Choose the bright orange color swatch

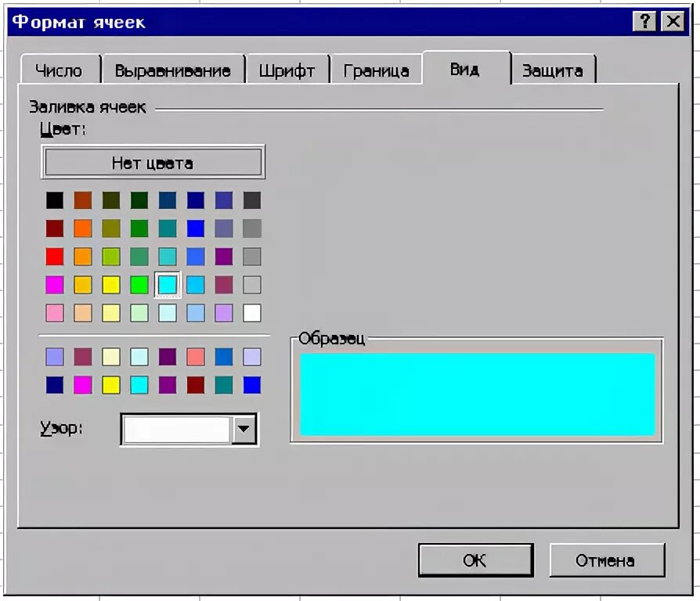click(x=83, y=229)
